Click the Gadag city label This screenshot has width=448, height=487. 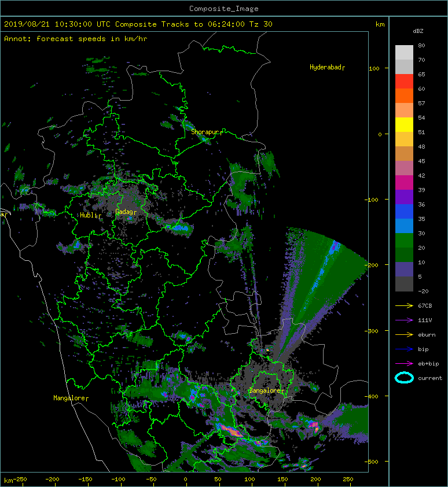pyautogui.click(x=126, y=212)
